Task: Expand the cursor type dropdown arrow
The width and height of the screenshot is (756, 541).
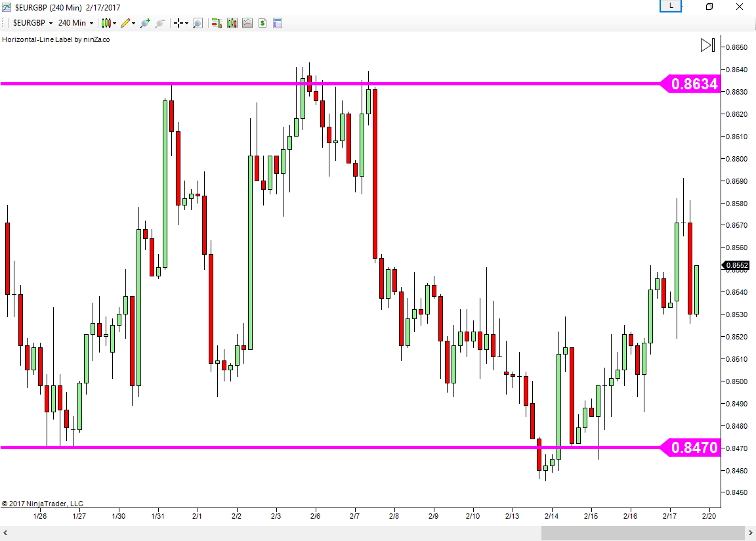Action: (x=186, y=23)
